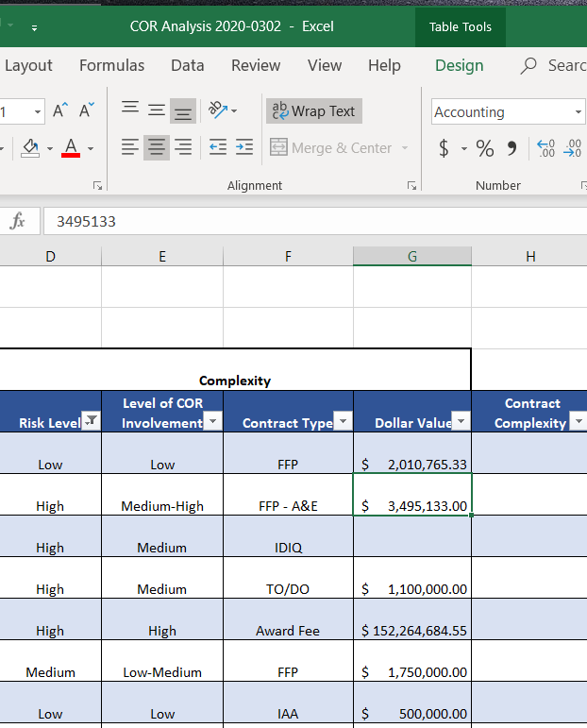Toggle bottom align button
Screen dimensions: 587x728
click(x=182, y=110)
